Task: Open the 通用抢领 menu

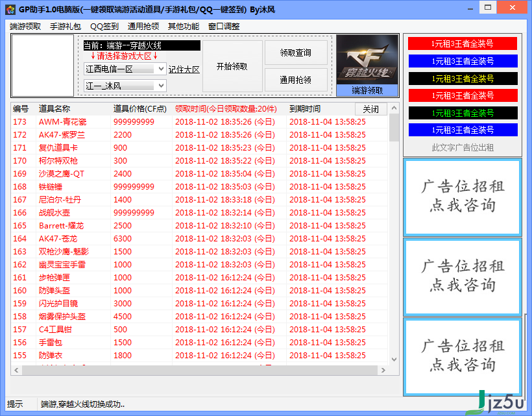Action: pyautogui.click(x=143, y=27)
